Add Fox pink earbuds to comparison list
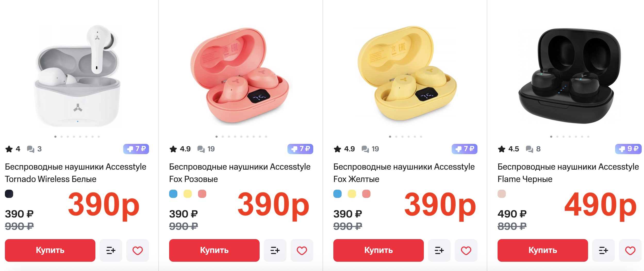 (x=275, y=250)
